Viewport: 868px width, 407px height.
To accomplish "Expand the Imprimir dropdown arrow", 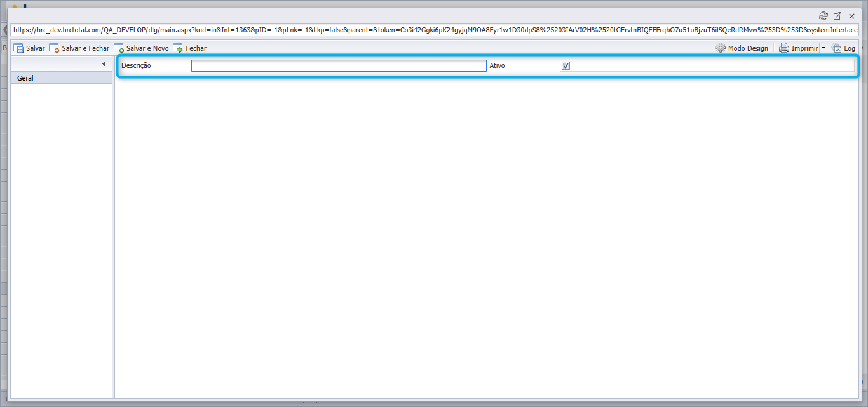I will 824,48.
